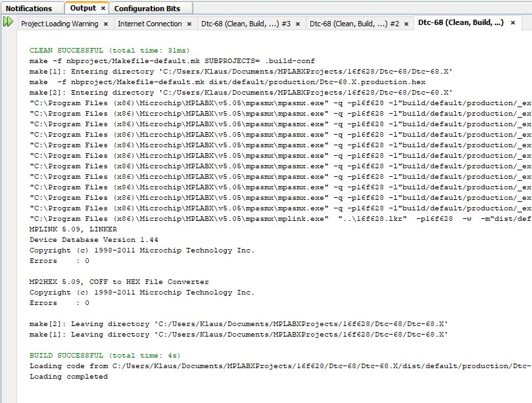The width and height of the screenshot is (532, 403).
Task: Close the Dtc-68 build #3 tab
Action: pos(298,24)
